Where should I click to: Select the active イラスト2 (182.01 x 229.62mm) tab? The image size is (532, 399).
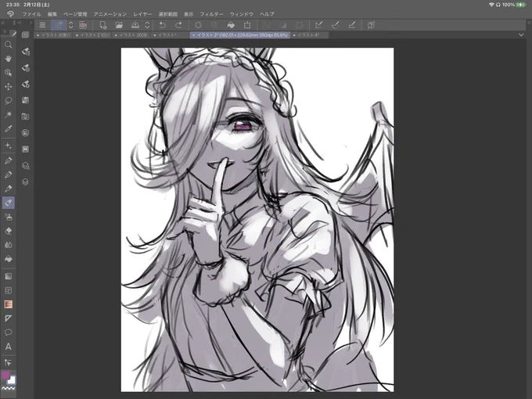pyautogui.click(x=240, y=35)
